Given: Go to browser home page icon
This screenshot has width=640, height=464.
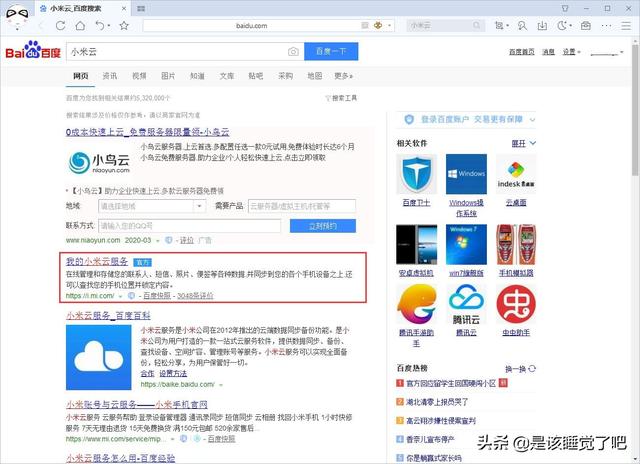Looking at the screenshot, I should 80,26.
